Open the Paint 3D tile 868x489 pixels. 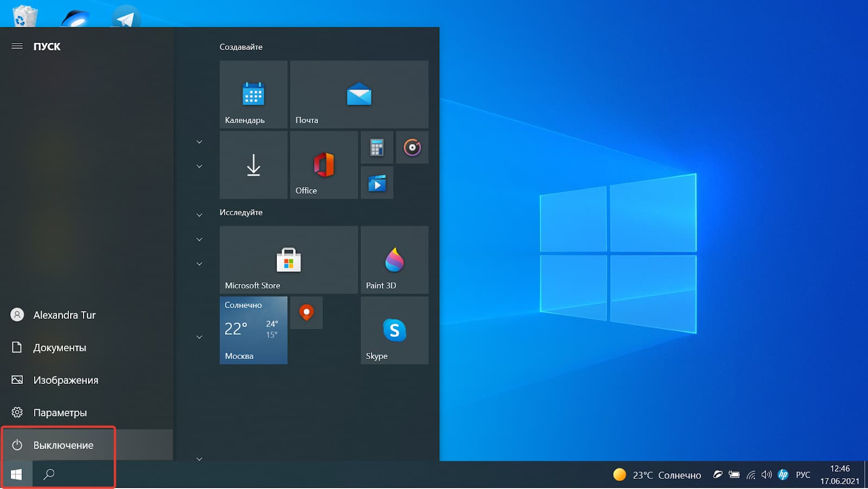click(394, 260)
